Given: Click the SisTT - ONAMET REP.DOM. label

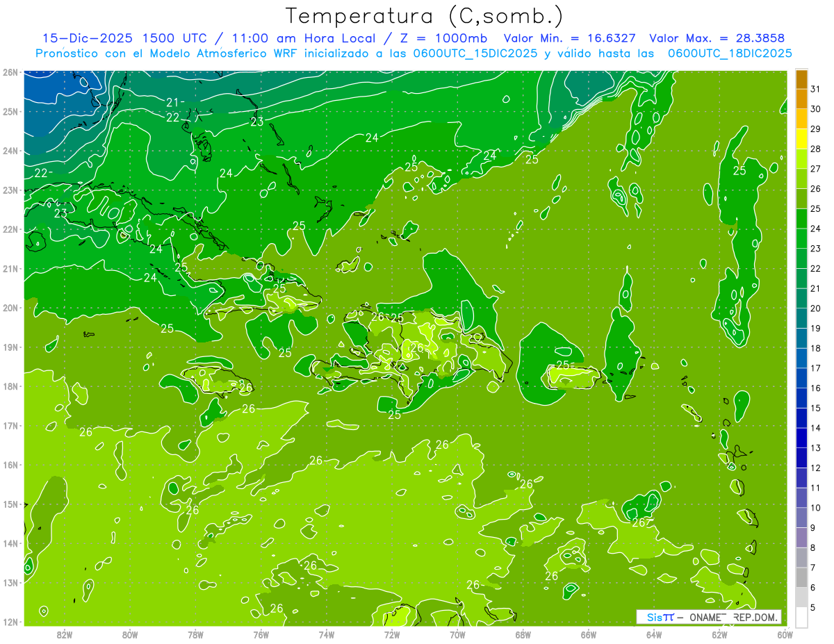Looking at the screenshot, I should [x=709, y=617].
